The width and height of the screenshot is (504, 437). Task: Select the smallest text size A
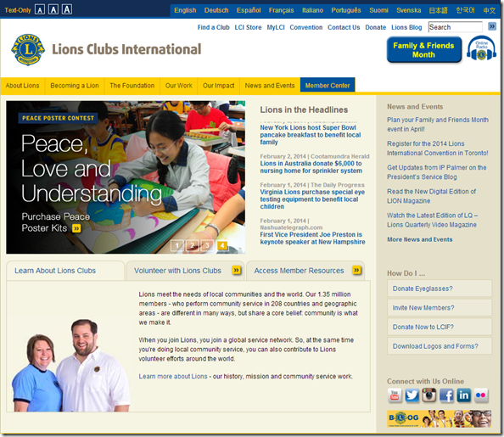pyautogui.click(x=40, y=10)
